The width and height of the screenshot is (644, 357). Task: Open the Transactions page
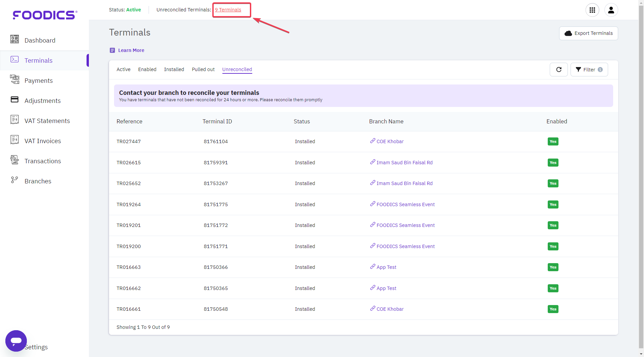pos(43,161)
